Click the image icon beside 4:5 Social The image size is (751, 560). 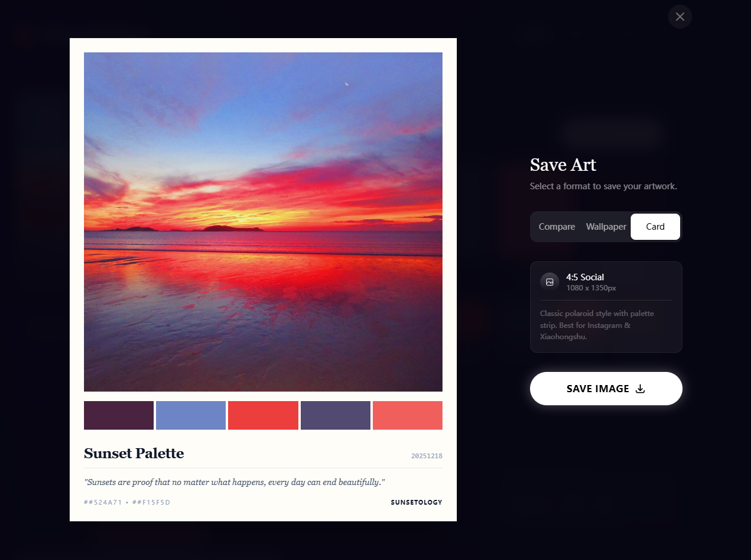coord(550,282)
